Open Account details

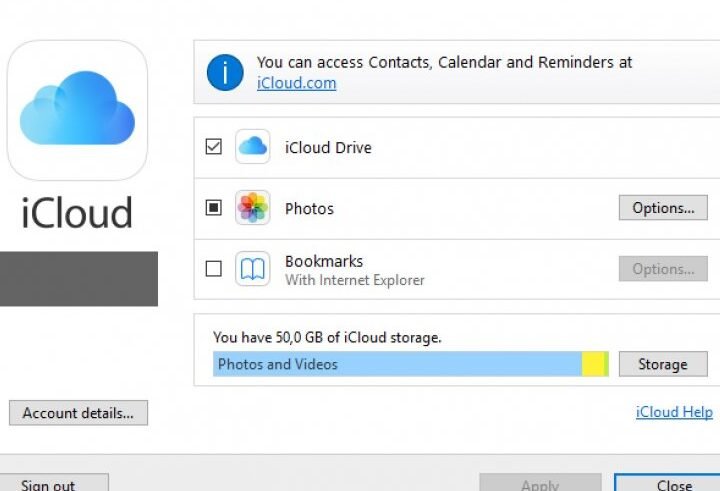point(79,413)
